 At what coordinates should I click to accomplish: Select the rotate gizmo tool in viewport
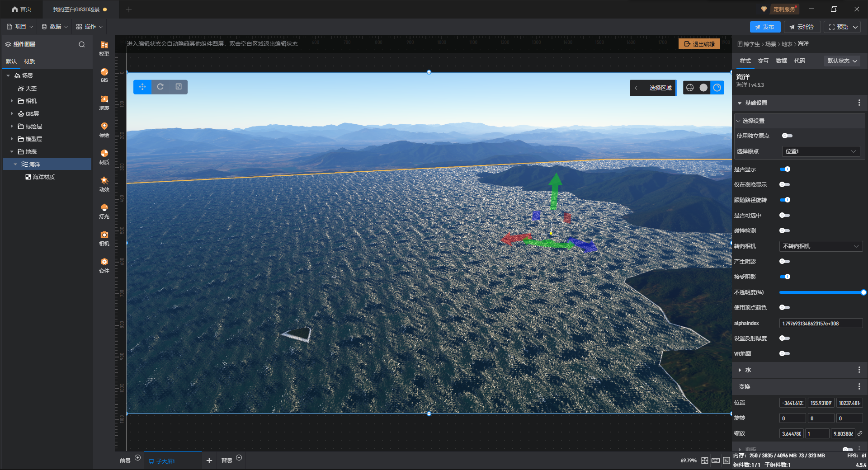160,87
